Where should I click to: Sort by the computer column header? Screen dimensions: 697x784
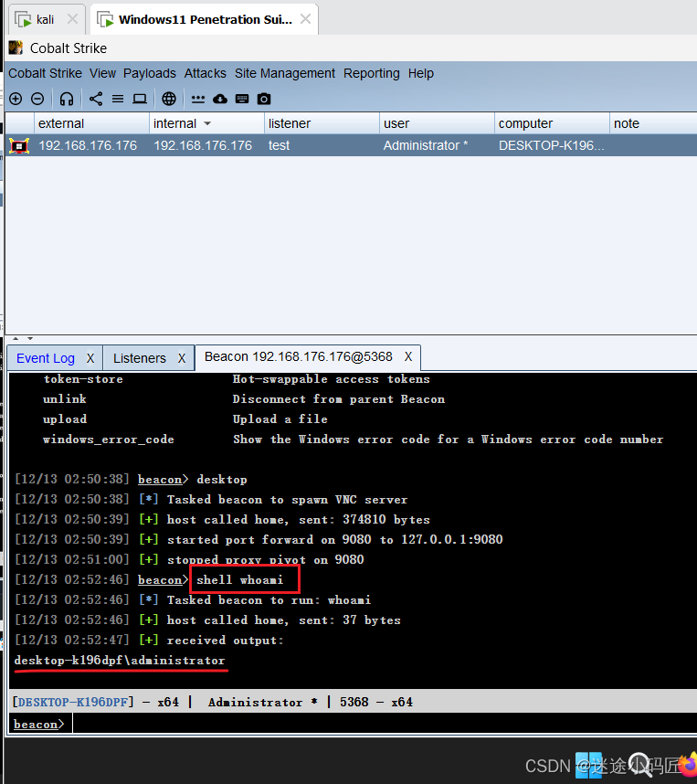coord(552,123)
